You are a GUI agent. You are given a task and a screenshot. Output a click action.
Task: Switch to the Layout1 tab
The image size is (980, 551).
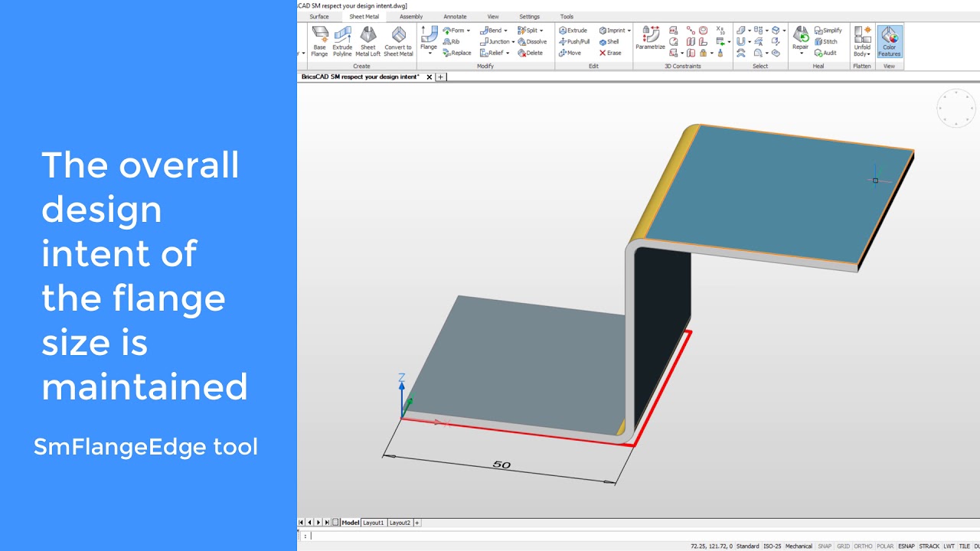pos(374,523)
